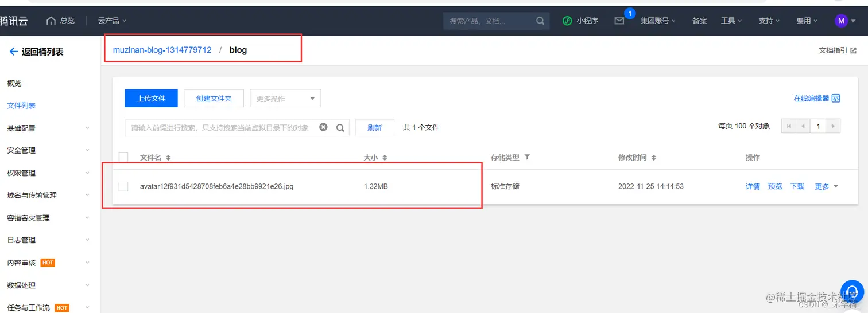Click the 2022-11-25 14:14:53 modified time
868x313 pixels.
pos(650,186)
